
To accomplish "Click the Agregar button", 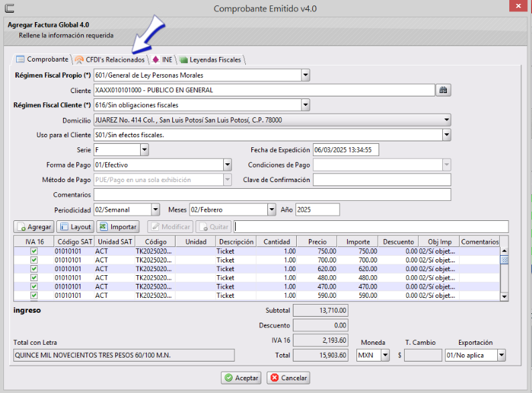I will pyautogui.click(x=34, y=227).
